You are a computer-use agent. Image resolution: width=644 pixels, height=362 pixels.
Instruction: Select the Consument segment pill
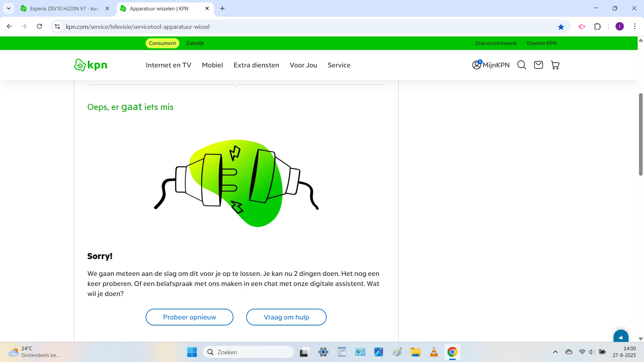(x=162, y=43)
